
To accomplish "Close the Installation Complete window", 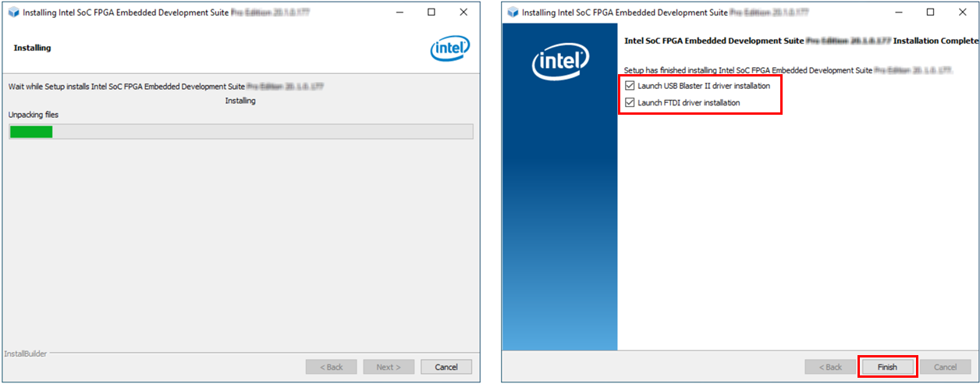I will coord(962,12).
